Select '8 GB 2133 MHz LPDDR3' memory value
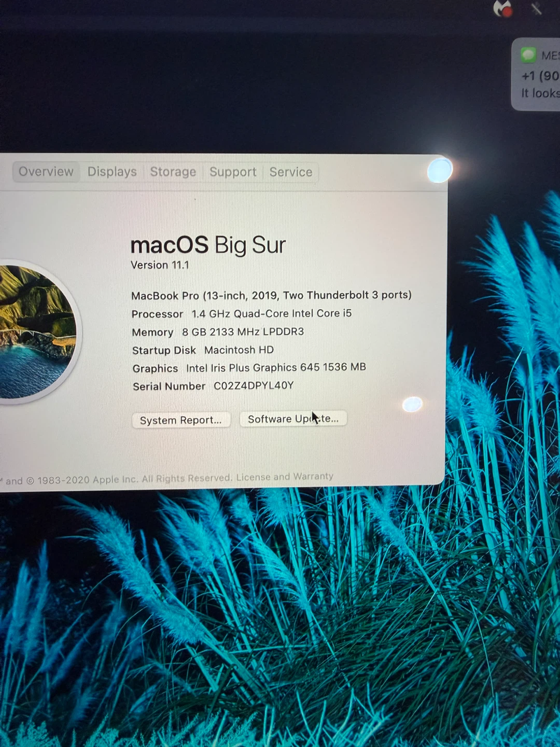This screenshot has width=560, height=747. coord(243,331)
